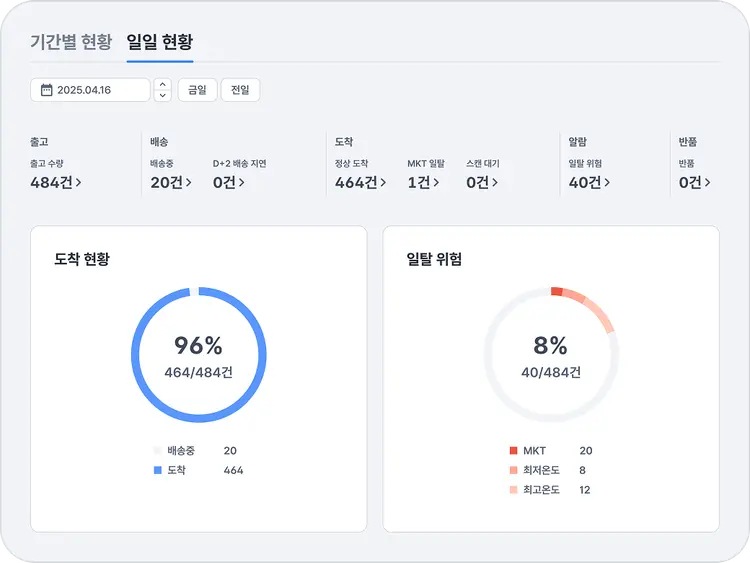This screenshot has height=563, width=750.
Task: Click the 반품 0건 chevron
Action: pos(708,183)
